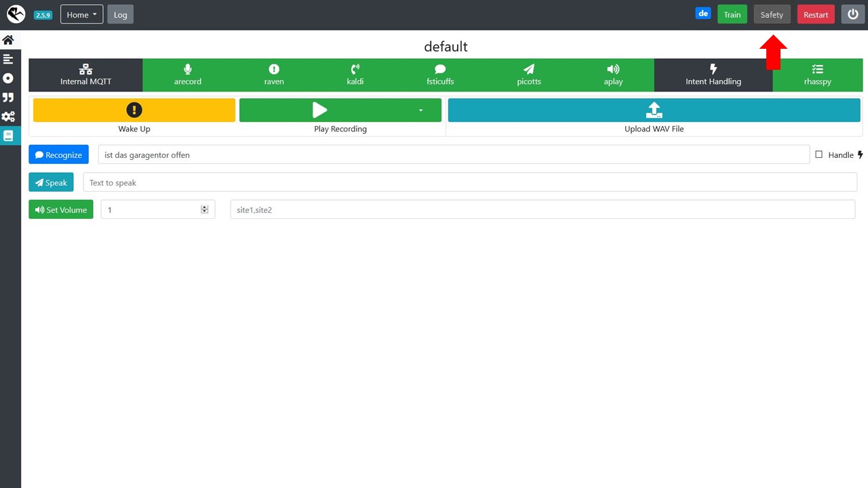Image resolution: width=868 pixels, height=488 pixels.
Task: Select the Internal MQTT service tile
Action: tap(85, 75)
